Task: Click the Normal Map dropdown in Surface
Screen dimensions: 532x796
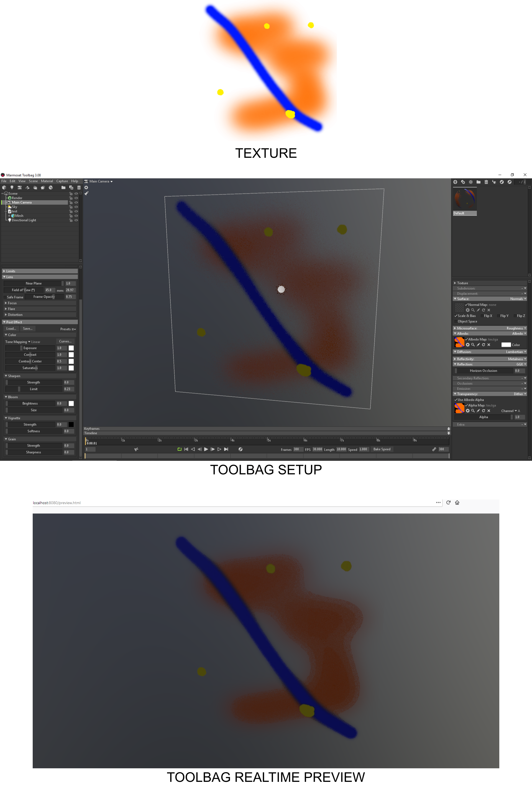Action: tap(495, 305)
